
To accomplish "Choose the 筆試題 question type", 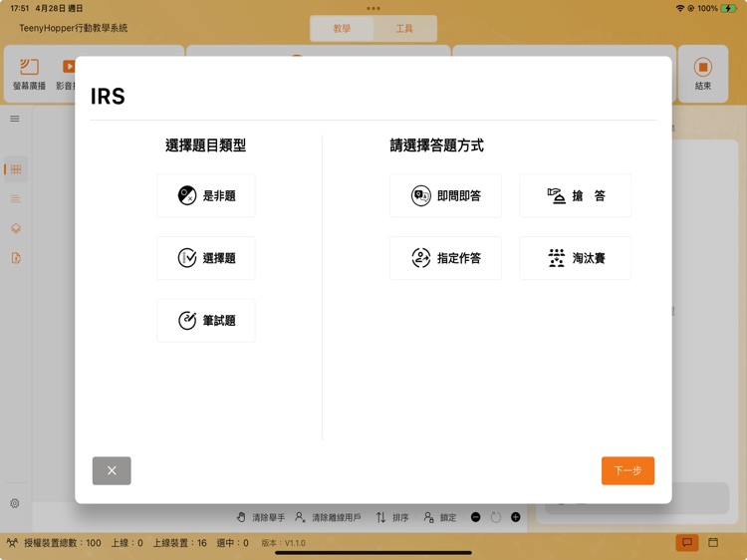I will pos(206,320).
